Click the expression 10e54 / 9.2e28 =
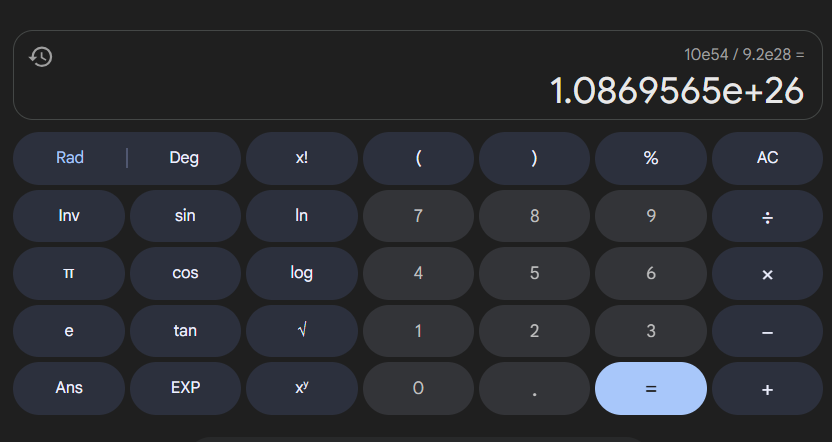Screen dimensions: 832x442 [x=744, y=54]
